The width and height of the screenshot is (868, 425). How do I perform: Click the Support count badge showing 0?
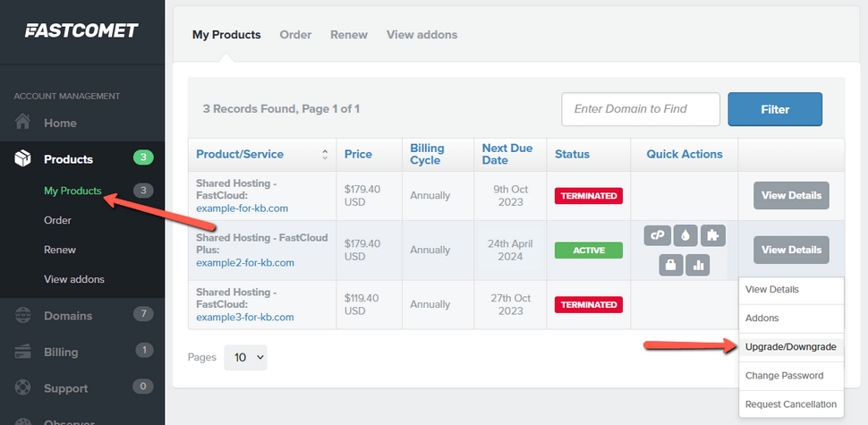point(143,387)
